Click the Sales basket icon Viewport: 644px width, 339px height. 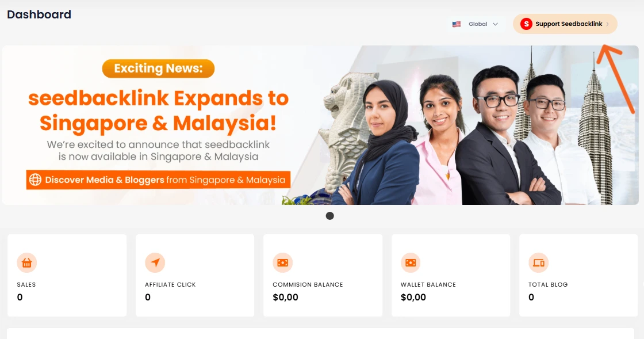pyautogui.click(x=26, y=262)
